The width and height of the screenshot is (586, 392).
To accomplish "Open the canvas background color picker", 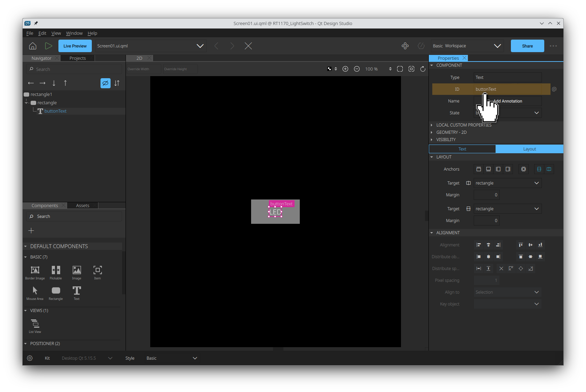I will tap(330, 69).
